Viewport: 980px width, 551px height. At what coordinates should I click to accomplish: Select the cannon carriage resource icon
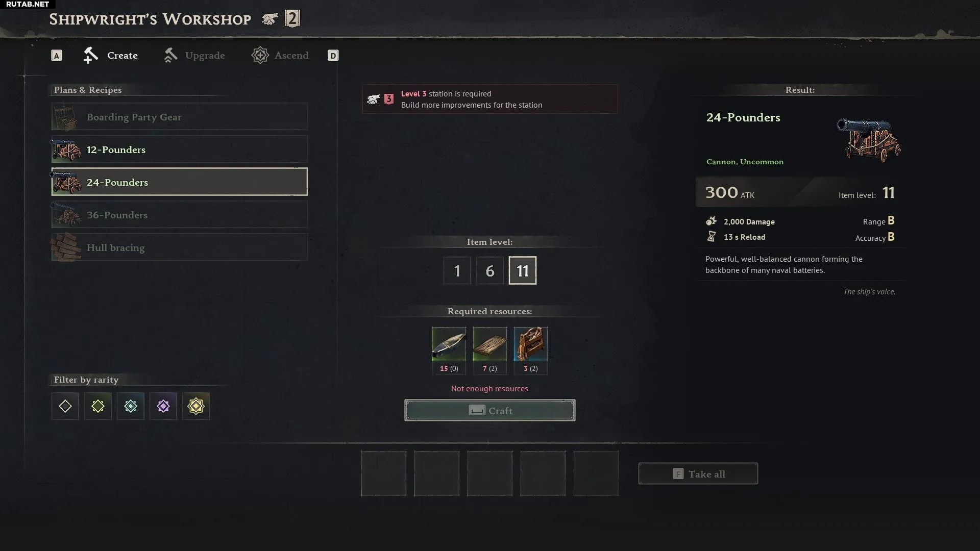pos(531,344)
